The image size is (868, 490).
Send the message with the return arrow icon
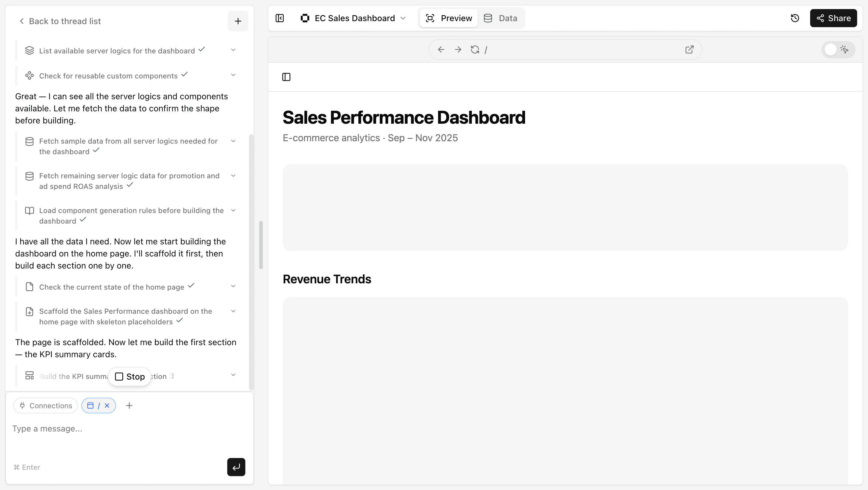pos(236,467)
